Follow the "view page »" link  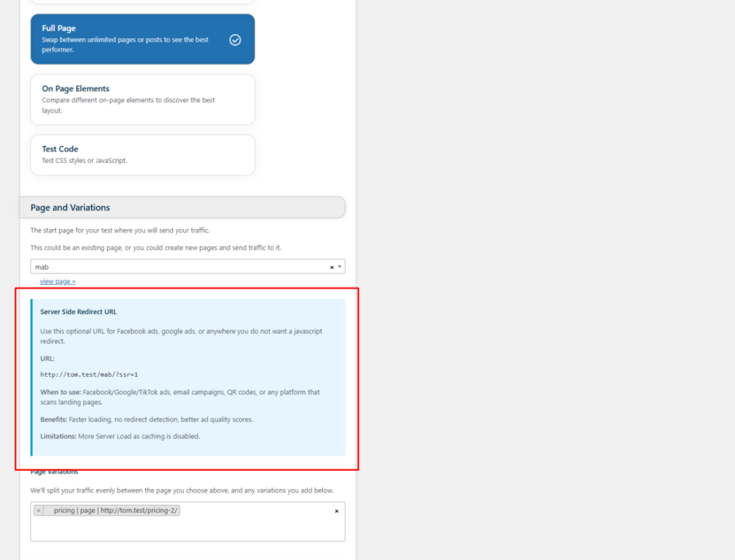(x=57, y=281)
